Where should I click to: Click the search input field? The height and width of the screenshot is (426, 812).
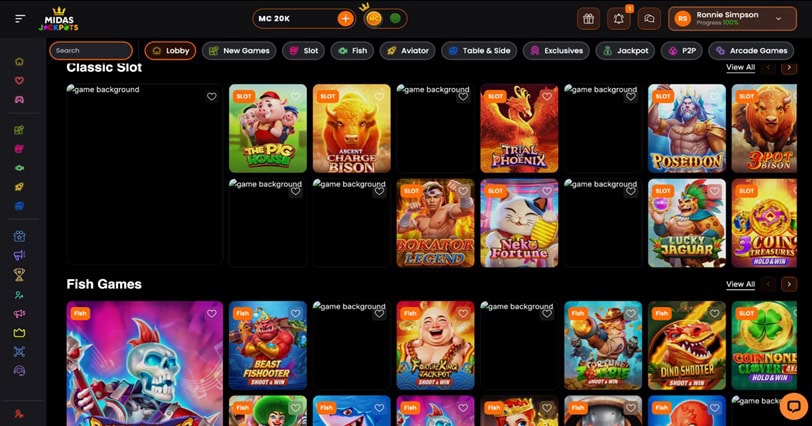tap(91, 51)
